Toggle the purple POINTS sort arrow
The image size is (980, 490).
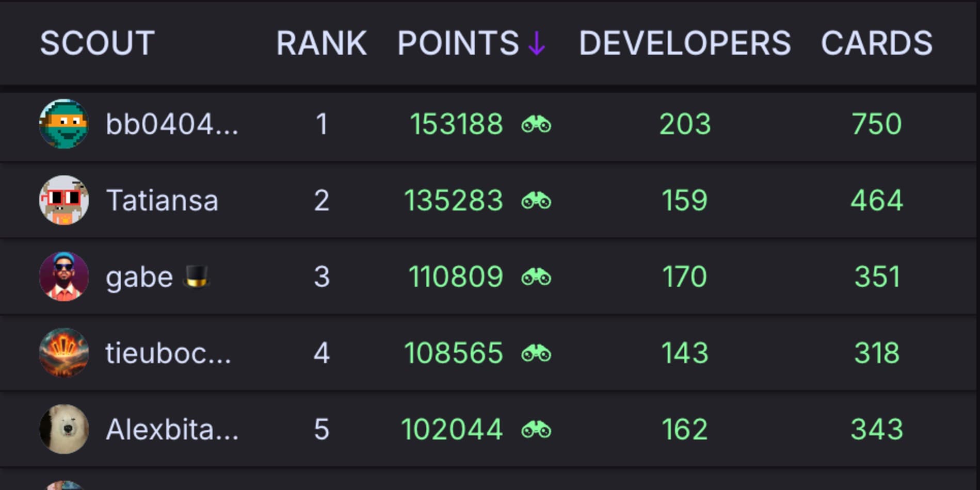point(537,43)
